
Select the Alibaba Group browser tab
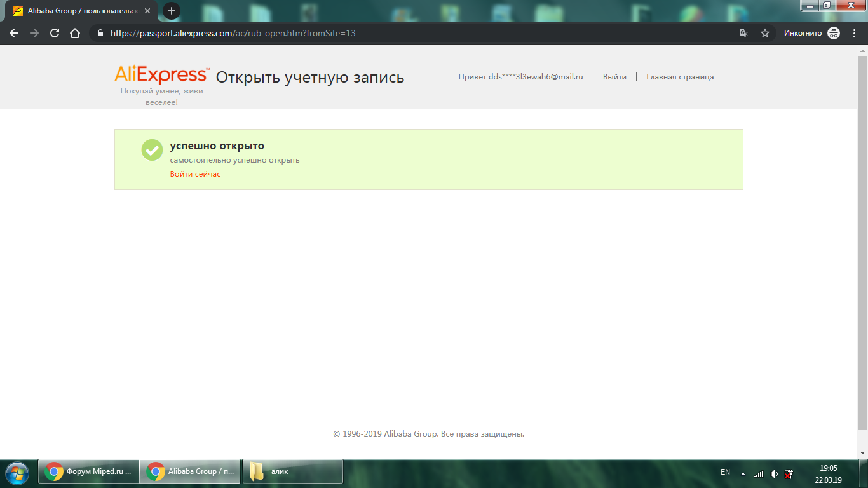pyautogui.click(x=83, y=11)
